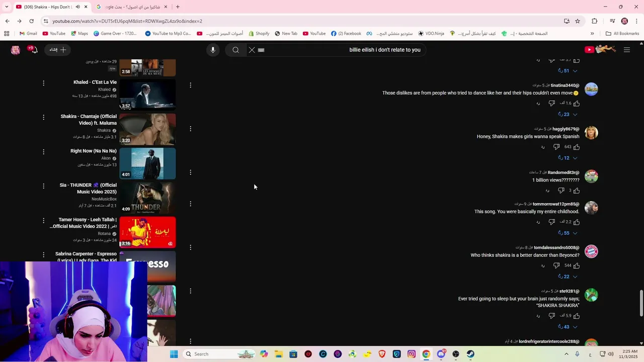Expand 12 replies under haggly8679 comment
The image size is (644, 362).
[568, 158]
